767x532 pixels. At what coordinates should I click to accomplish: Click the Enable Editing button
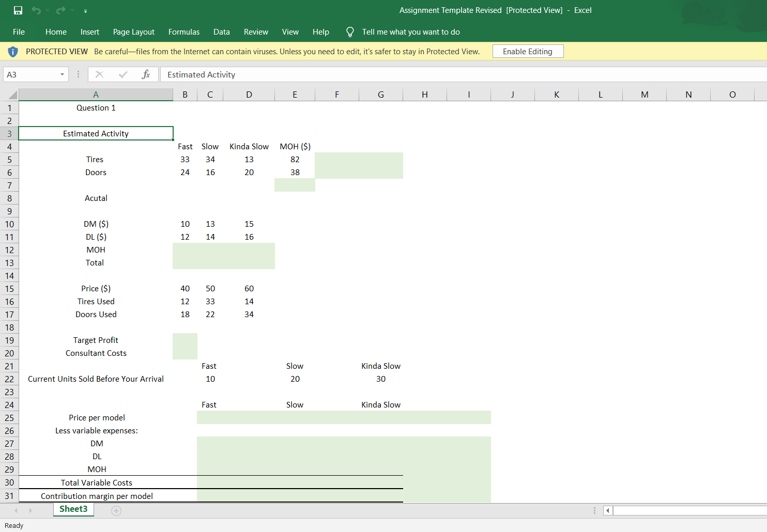coord(528,52)
